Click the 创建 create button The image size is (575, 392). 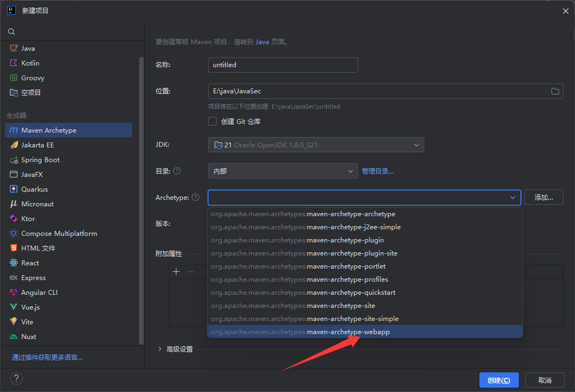point(499,380)
